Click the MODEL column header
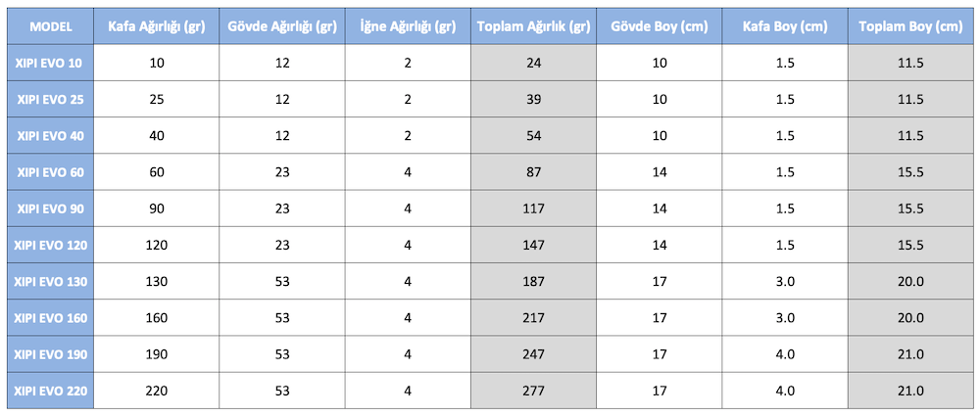 click(50, 26)
